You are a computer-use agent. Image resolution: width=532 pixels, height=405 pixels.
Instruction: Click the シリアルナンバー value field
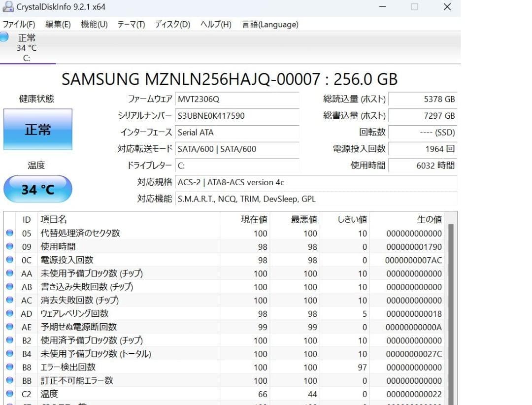[236, 116]
